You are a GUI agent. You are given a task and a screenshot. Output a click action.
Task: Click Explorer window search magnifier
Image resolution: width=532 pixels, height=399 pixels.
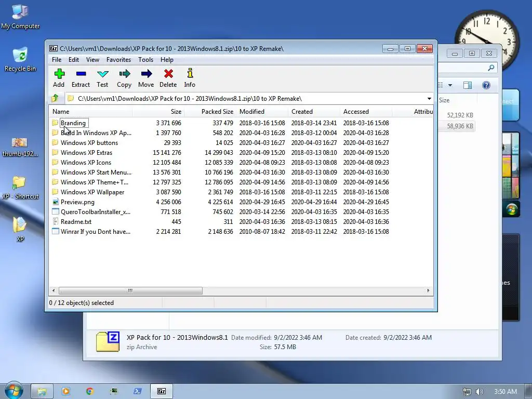(491, 68)
